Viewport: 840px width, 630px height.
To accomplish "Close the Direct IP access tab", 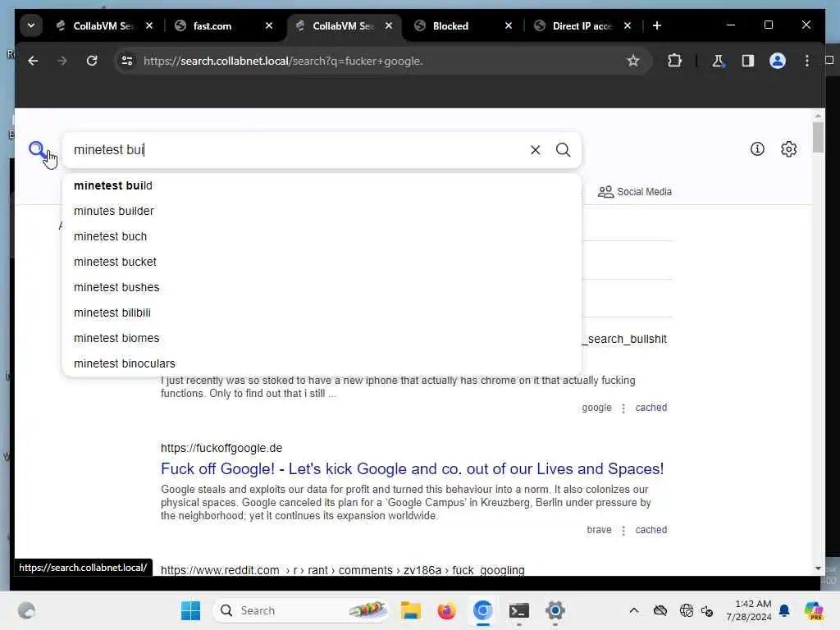I will click(628, 25).
